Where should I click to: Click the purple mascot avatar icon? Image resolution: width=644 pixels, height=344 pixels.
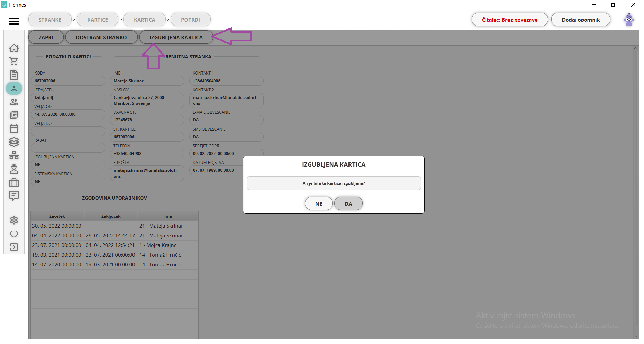(x=629, y=20)
